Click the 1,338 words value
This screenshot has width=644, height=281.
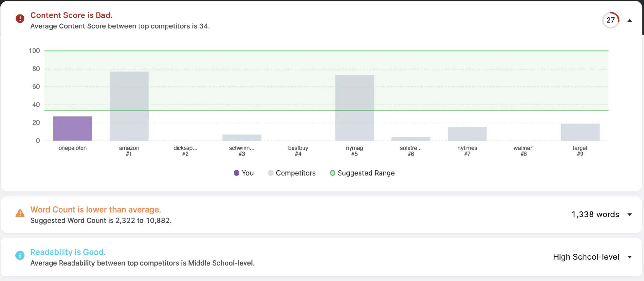[x=595, y=215]
